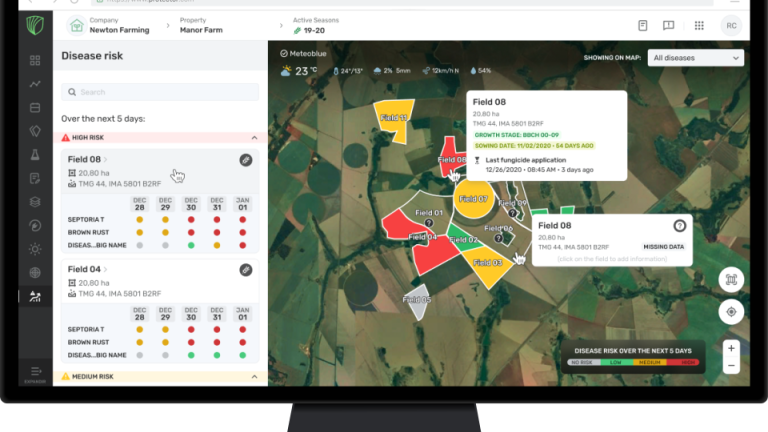Open the notes document icon in header

coord(643,25)
